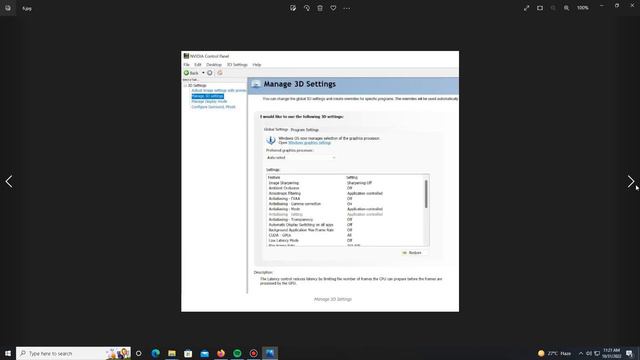The width and height of the screenshot is (640, 360).
Task: Switch to the Global Settings tab
Action: point(276,129)
